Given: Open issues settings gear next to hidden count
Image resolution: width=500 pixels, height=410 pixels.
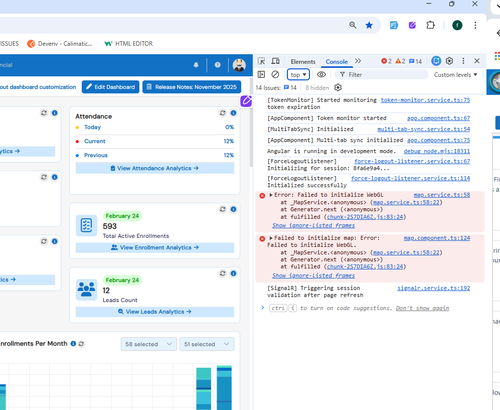Looking at the screenshot, I should click(x=338, y=88).
